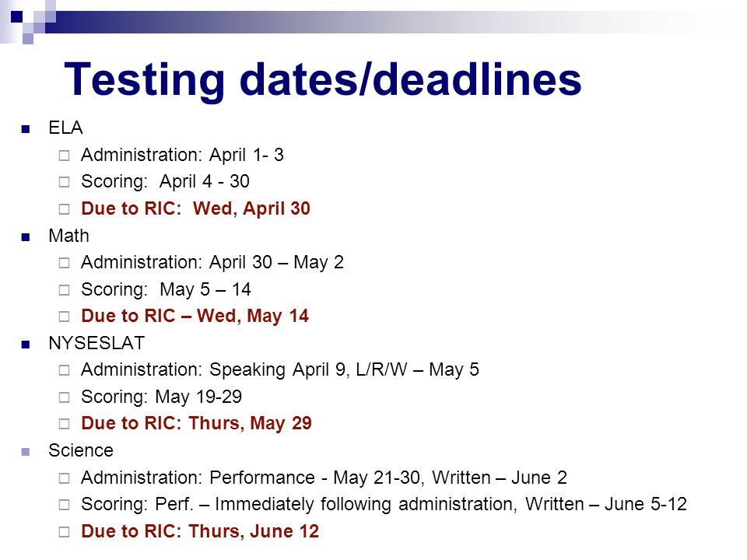
Task: Click hollow box beside Due to RIC May 14
Action: tap(64, 317)
